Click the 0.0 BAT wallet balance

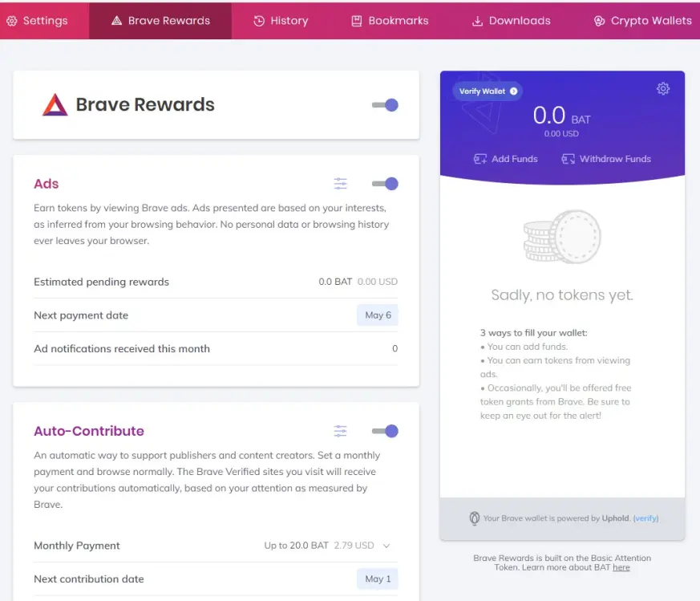561,116
